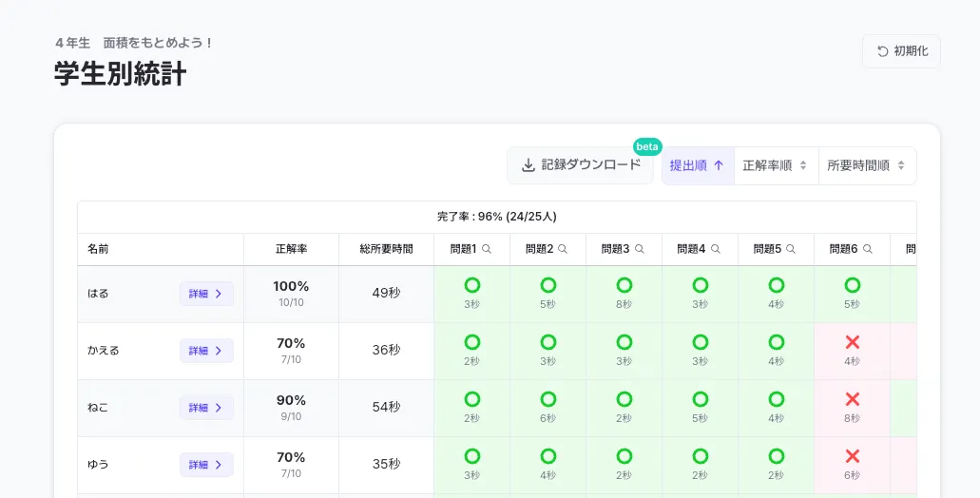
Task: Click the red X for かえる's 問題6
Action: click(x=852, y=342)
